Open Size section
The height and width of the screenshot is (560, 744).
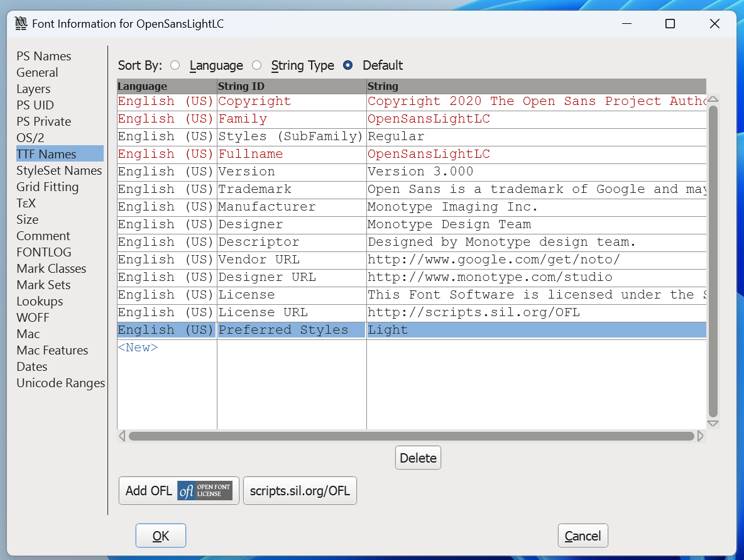pos(28,220)
